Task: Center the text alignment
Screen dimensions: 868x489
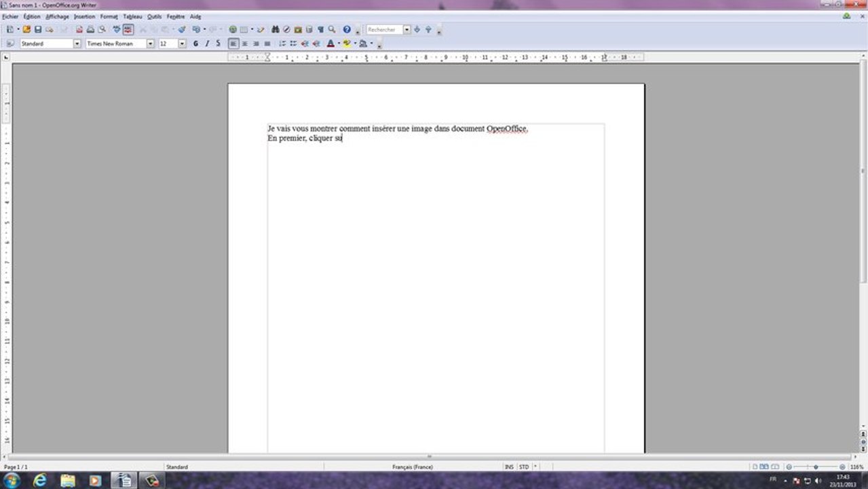Action: 244,43
